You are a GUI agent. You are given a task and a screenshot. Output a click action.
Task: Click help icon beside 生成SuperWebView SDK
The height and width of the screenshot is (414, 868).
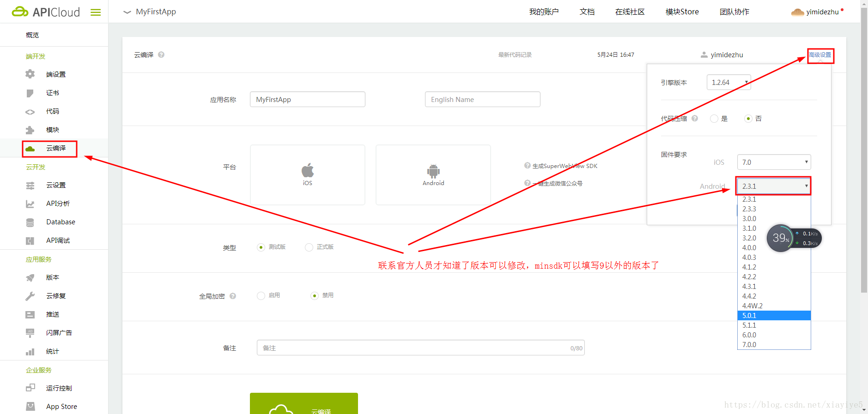(527, 165)
